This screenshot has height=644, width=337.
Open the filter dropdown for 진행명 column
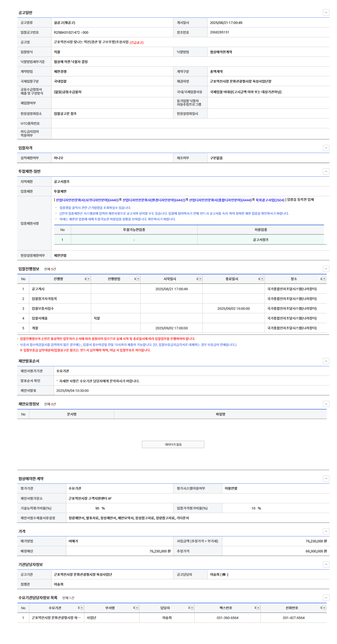pos(88,279)
